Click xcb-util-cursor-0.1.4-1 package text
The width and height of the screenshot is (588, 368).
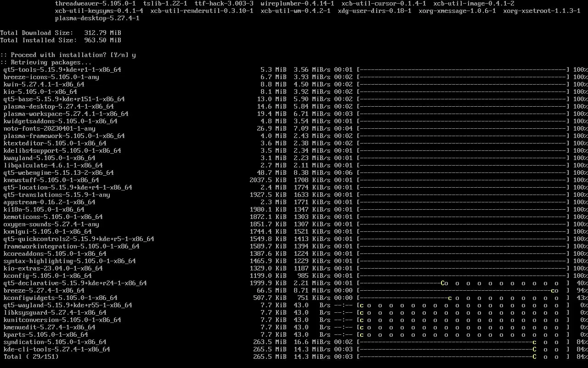coord(384,3)
